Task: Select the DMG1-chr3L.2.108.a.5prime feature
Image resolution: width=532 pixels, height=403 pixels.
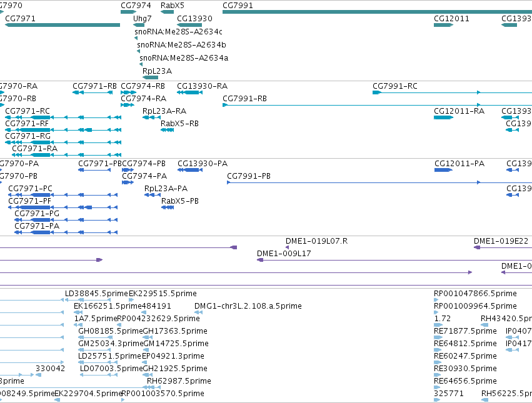Action: [x=198, y=312]
